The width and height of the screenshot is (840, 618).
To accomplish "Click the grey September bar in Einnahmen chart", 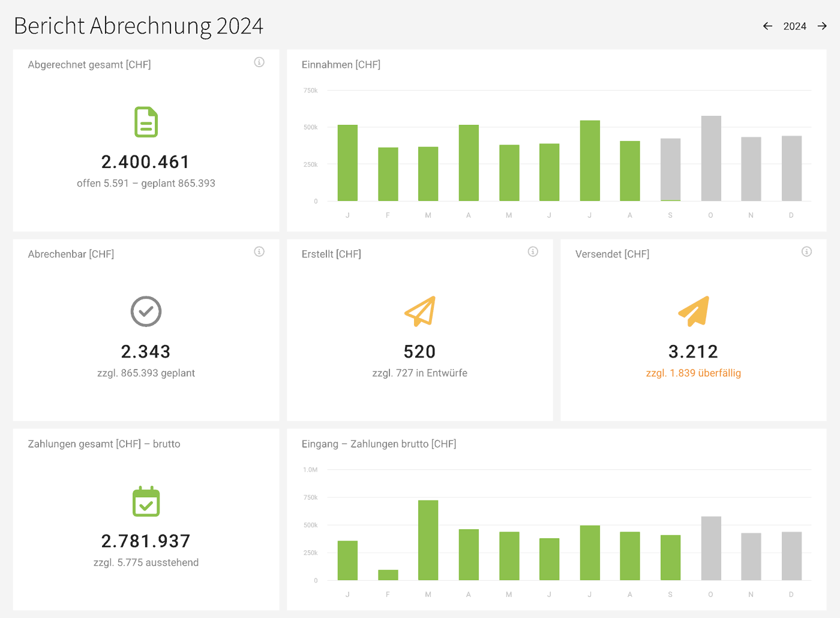I will [x=671, y=169].
